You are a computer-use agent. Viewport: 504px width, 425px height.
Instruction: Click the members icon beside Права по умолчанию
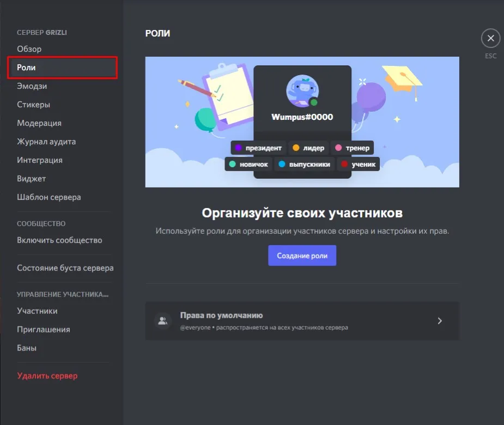tap(163, 321)
